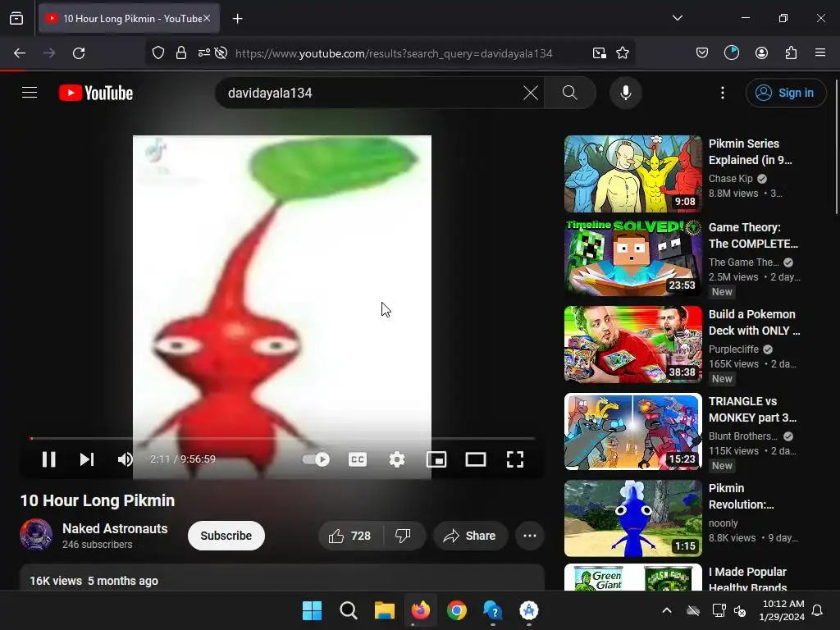Enable miniplayer mode

(x=436, y=459)
